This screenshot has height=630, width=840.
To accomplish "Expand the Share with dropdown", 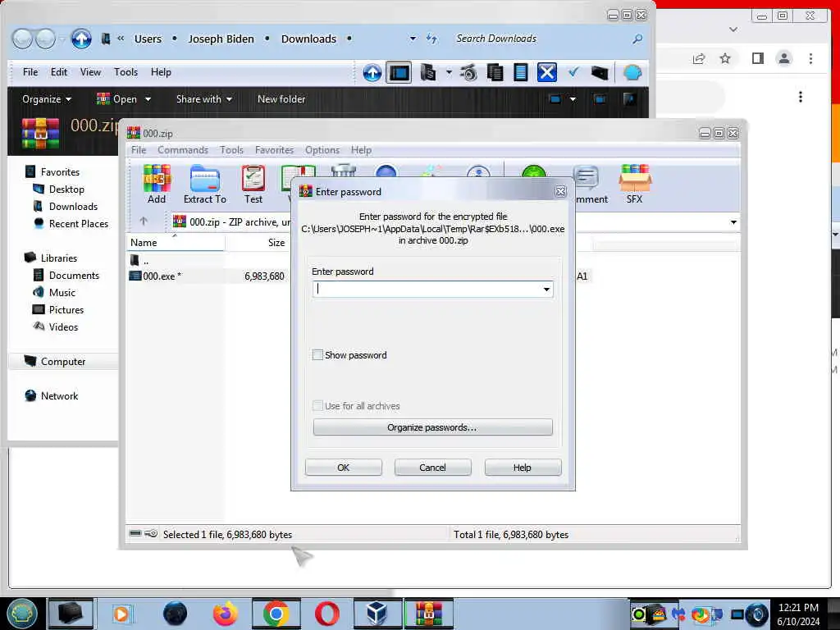I will 204,99.
